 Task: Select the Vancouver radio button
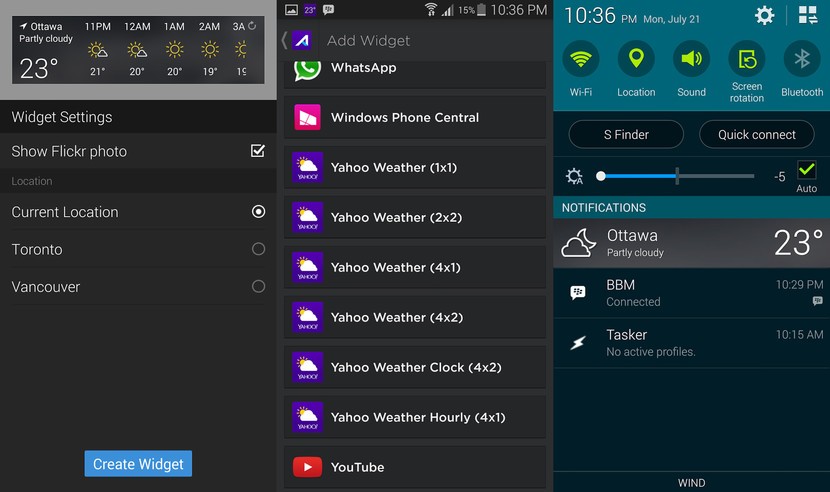(258, 287)
